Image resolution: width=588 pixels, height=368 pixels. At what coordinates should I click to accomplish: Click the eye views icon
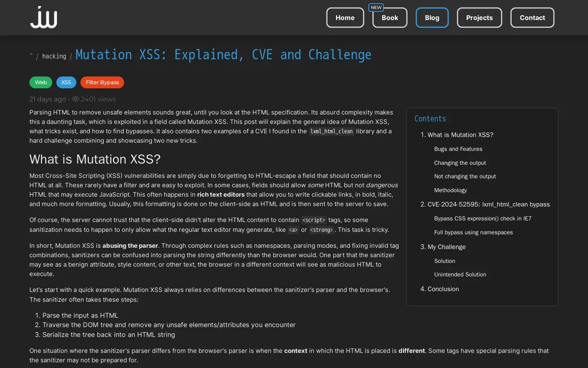coord(76,99)
